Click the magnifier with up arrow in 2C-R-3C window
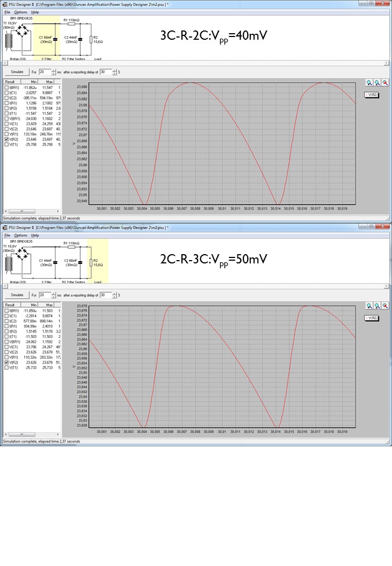The image size is (392, 566). click(377, 306)
